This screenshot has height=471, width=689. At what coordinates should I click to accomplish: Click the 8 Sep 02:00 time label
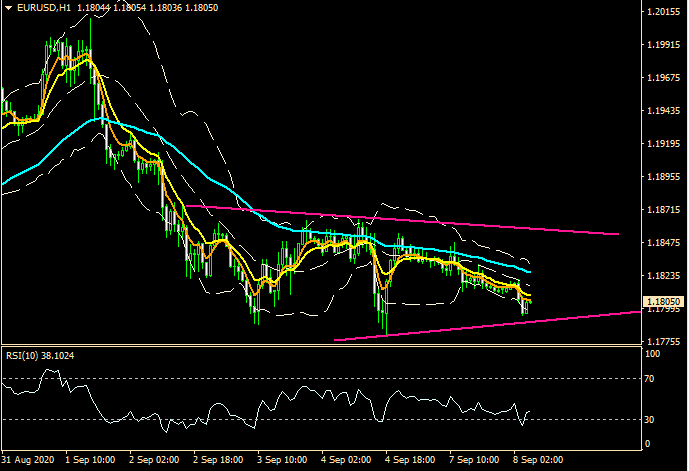534,461
